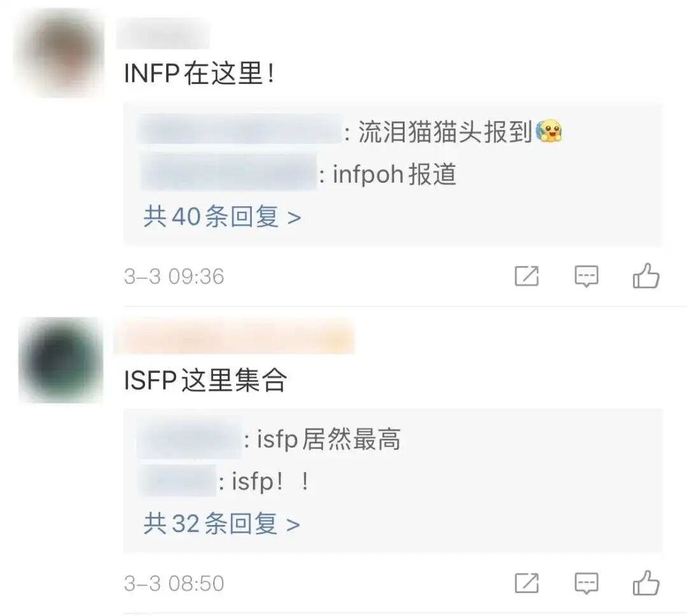The image size is (687, 616).
Task: Tap the 流泪猫猫头报到 reply
Action: (460, 132)
